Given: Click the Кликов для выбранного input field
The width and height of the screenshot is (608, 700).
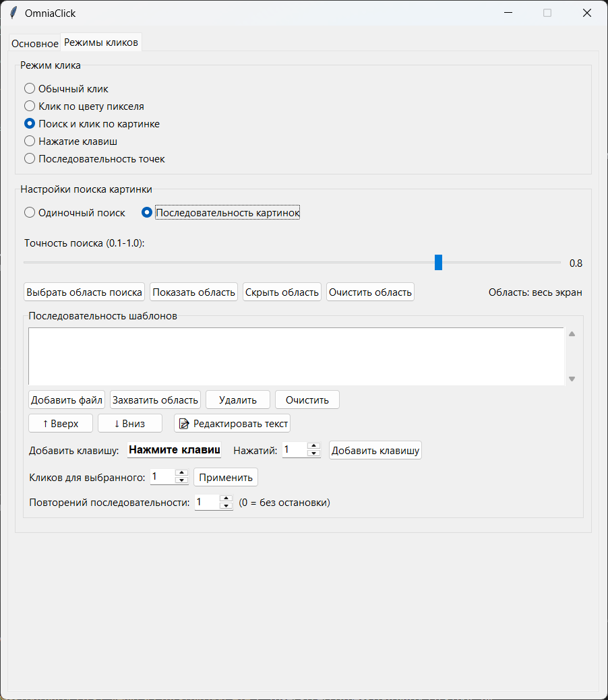Looking at the screenshot, I should pos(162,476).
